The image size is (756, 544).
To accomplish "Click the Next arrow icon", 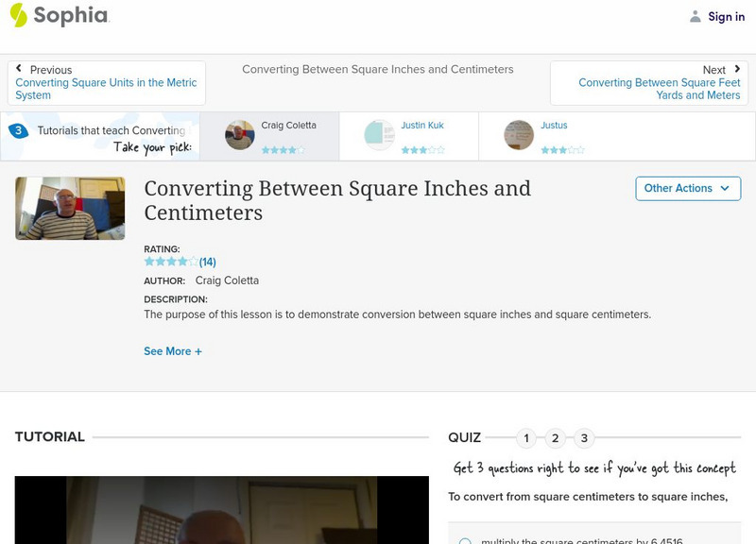I will [735, 70].
